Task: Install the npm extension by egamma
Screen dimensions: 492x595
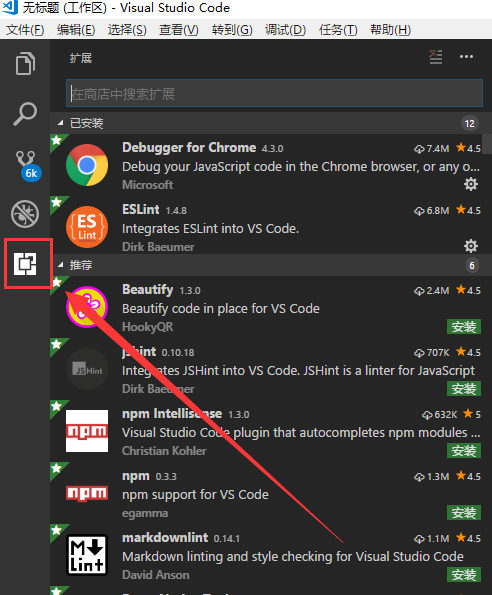Action: 464,513
